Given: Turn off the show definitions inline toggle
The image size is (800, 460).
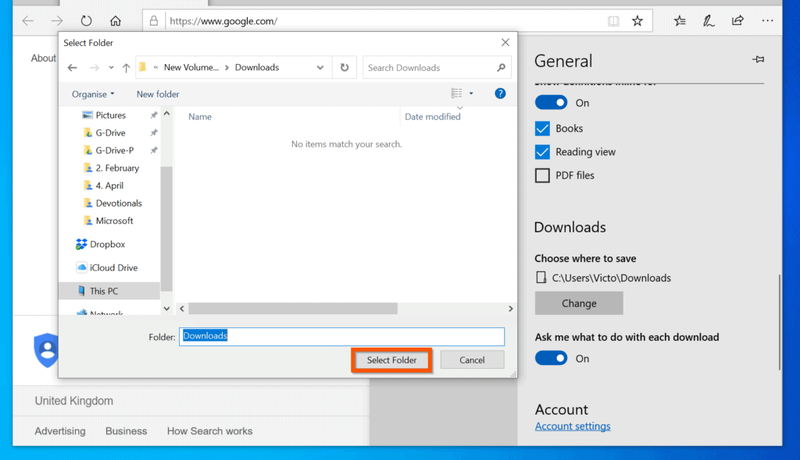Looking at the screenshot, I should pos(551,103).
